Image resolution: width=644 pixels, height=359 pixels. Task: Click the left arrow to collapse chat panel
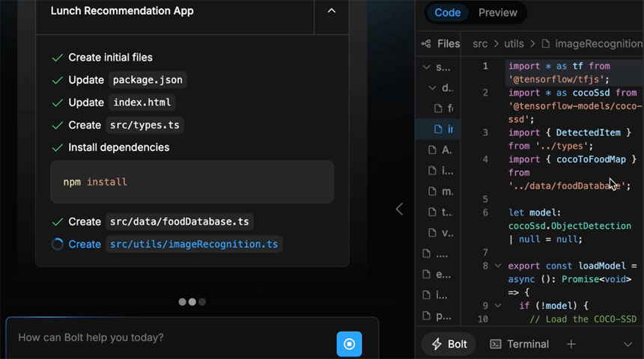(x=399, y=209)
